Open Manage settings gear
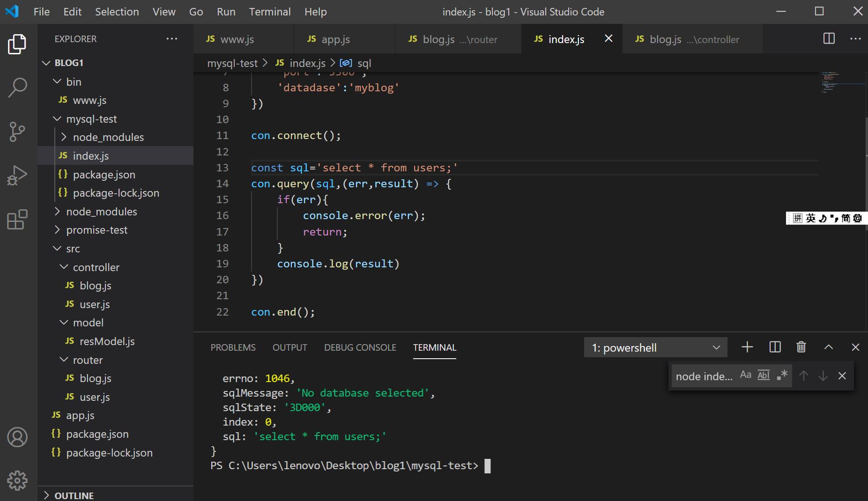 tap(17, 480)
